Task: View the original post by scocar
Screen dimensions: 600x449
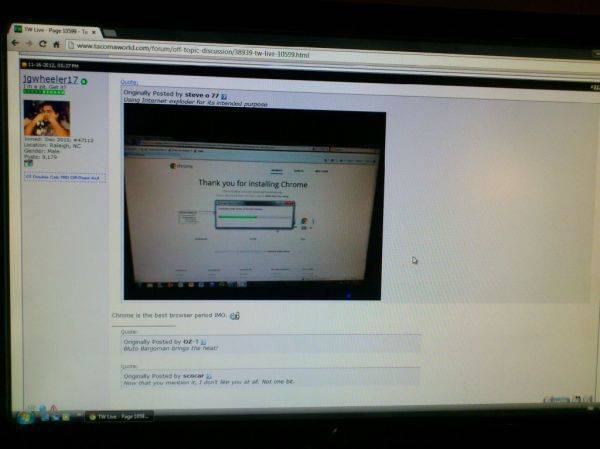Action: click(x=209, y=377)
